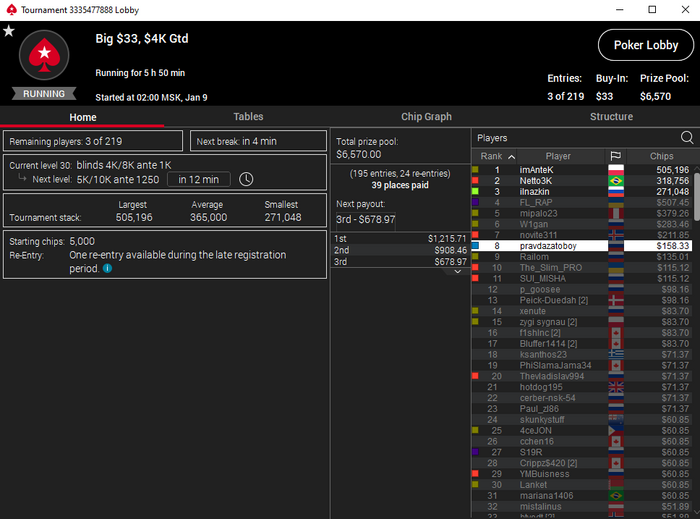Open the player search magnifier

(x=687, y=138)
